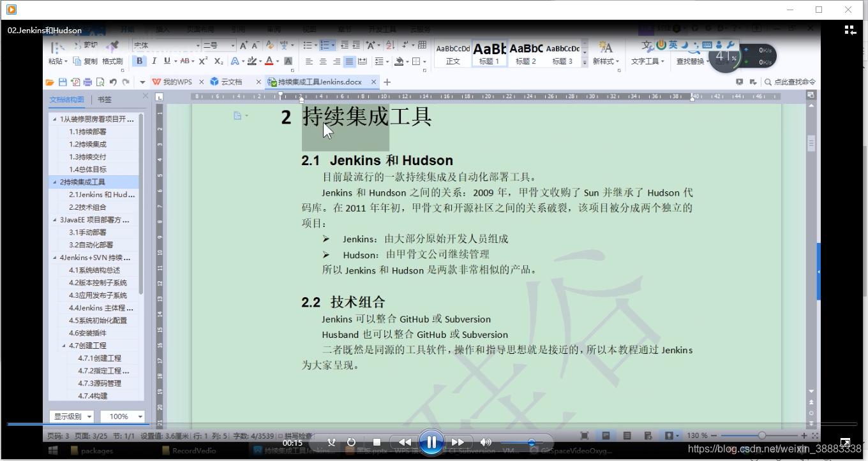
Task: Click the character shading icon
Action: click(288, 61)
